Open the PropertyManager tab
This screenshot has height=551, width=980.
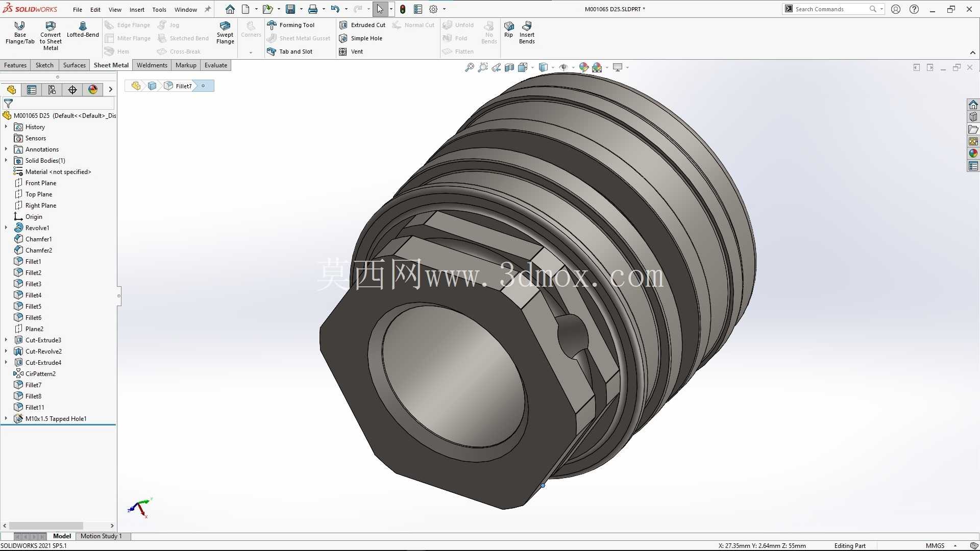[32, 90]
